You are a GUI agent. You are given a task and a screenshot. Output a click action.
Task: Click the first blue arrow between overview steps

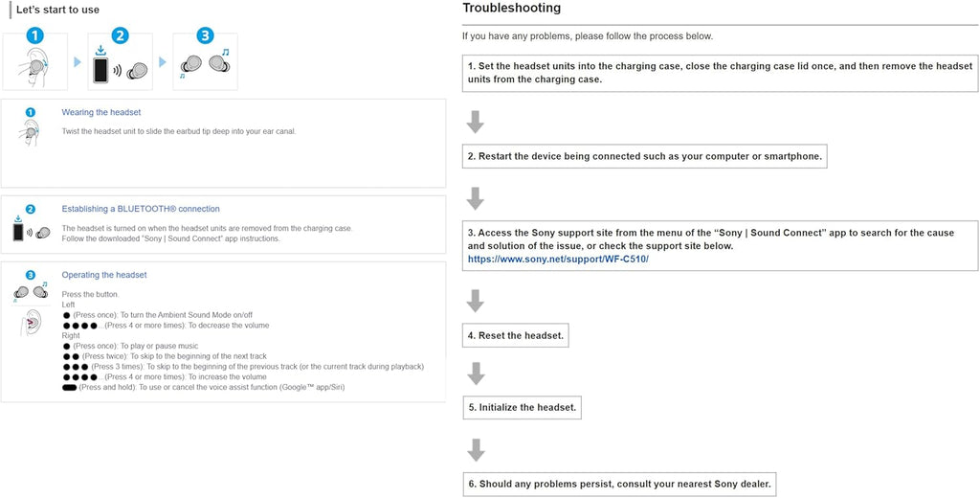[78, 62]
